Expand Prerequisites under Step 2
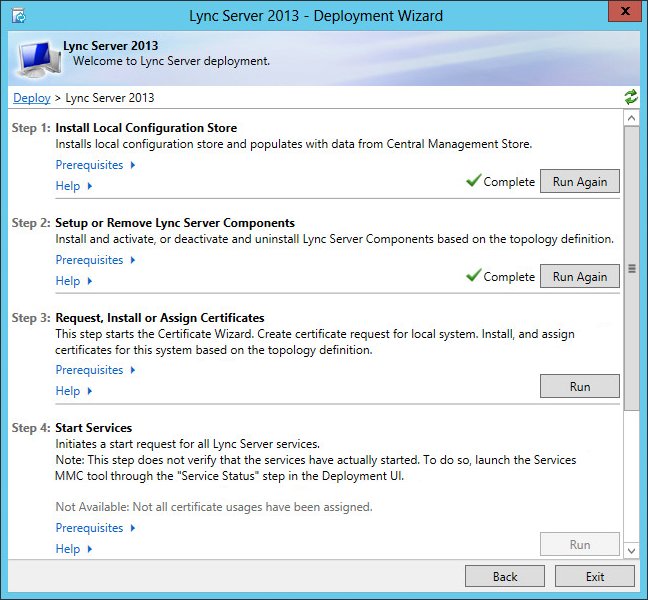 95,260
